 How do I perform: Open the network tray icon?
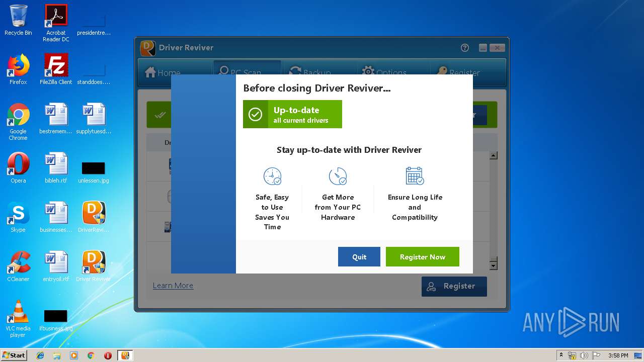coord(572,355)
